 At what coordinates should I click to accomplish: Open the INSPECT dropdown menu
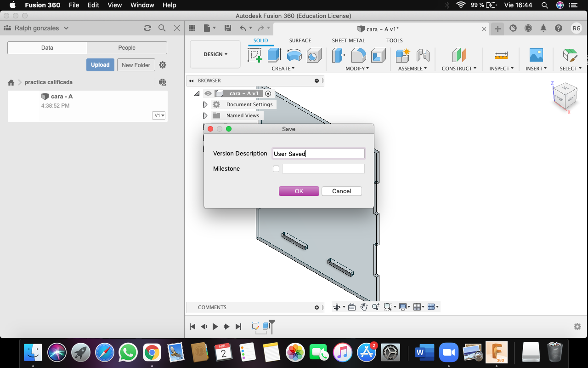pos(501,69)
